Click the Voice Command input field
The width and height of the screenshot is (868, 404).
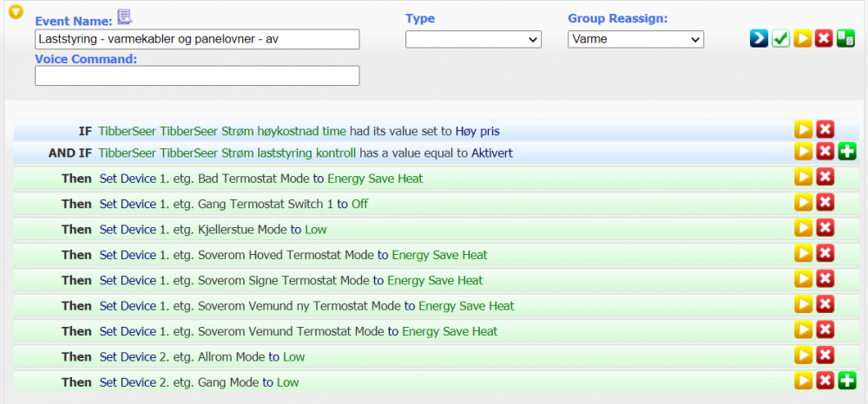pos(197,76)
